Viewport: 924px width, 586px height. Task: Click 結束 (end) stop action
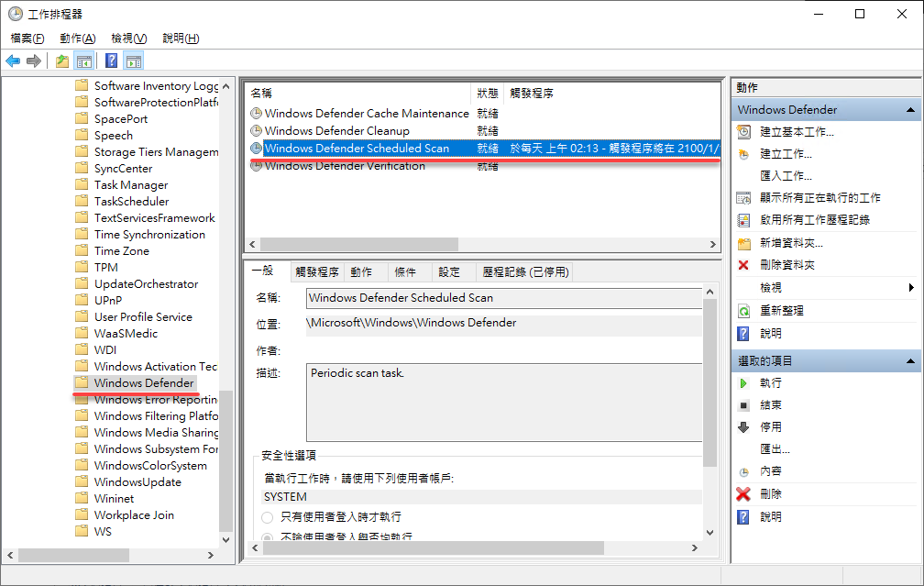pyautogui.click(x=771, y=405)
